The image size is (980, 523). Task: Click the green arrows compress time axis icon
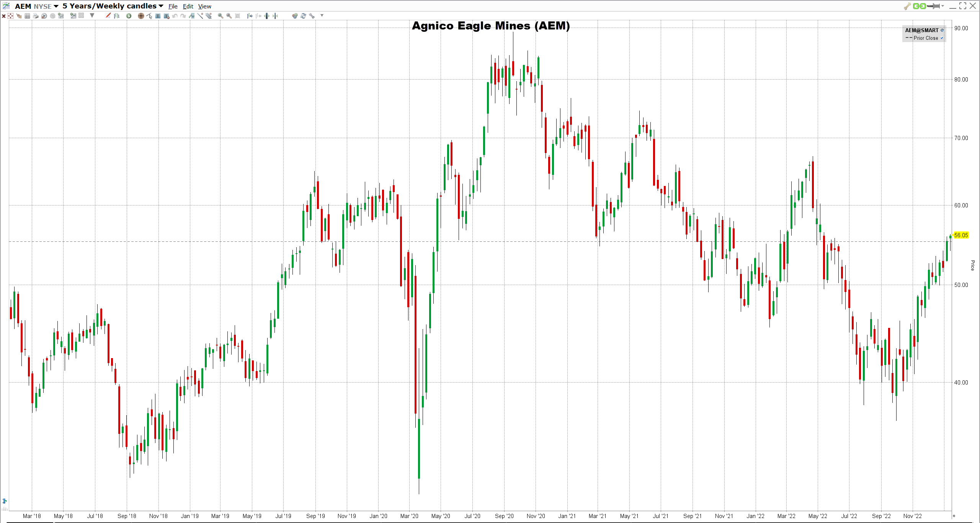coord(274,16)
